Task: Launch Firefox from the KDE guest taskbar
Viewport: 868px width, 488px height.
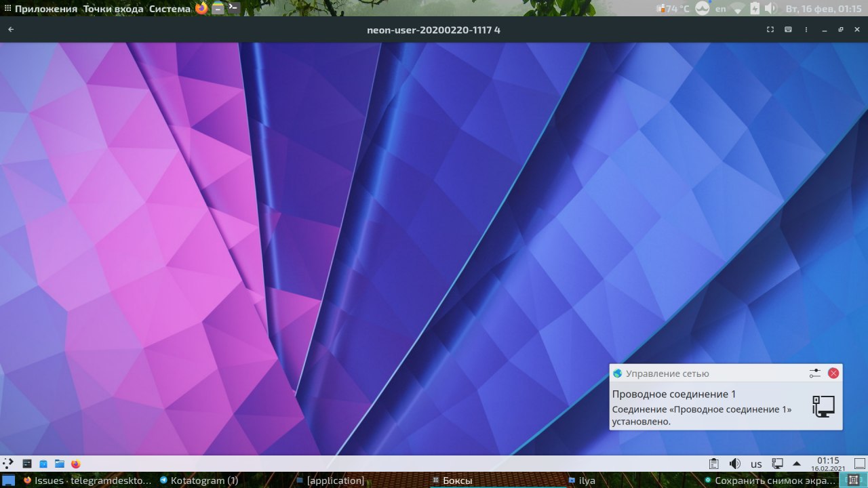Action: [76, 464]
